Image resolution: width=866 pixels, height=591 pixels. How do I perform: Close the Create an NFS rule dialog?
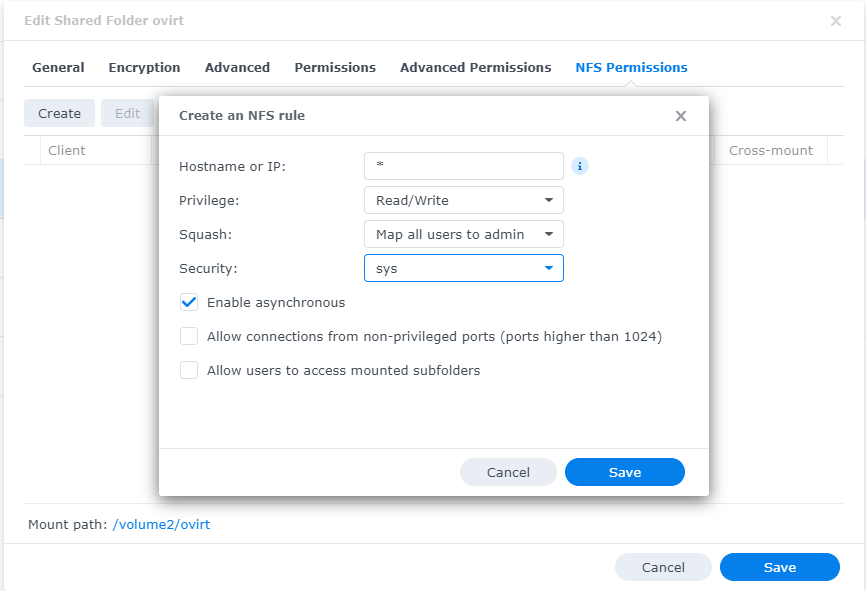point(681,116)
